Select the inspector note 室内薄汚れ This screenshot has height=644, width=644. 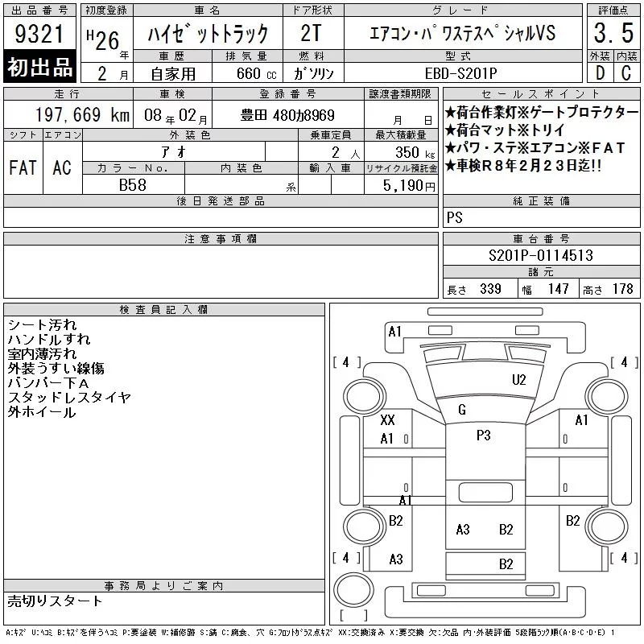pos(43,353)
